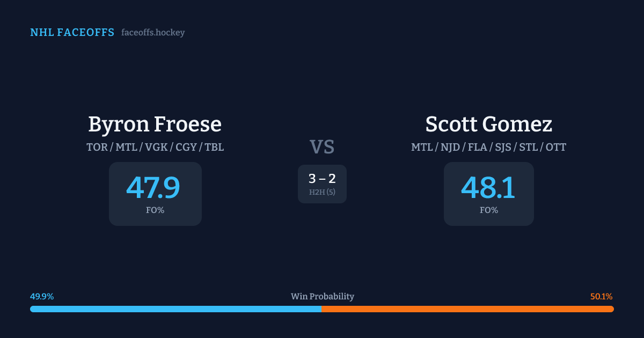Select the Scott Gomez player name

pos(488,124)
